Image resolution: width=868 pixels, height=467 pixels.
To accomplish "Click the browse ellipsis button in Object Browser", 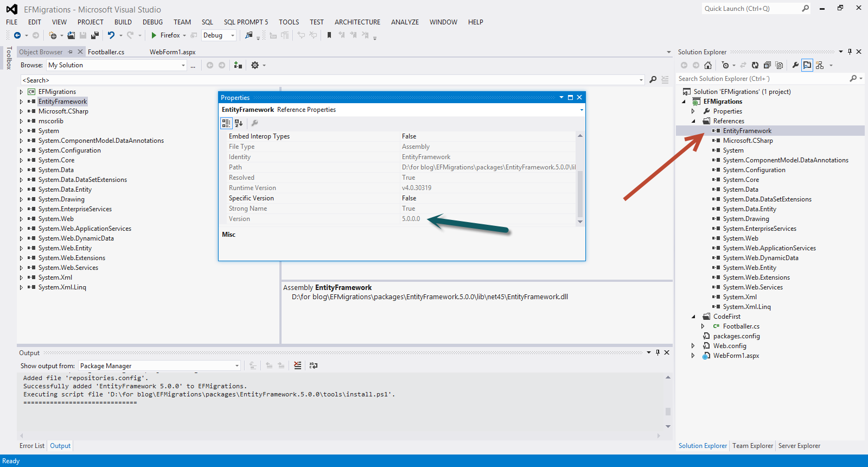I will point(193,65).
